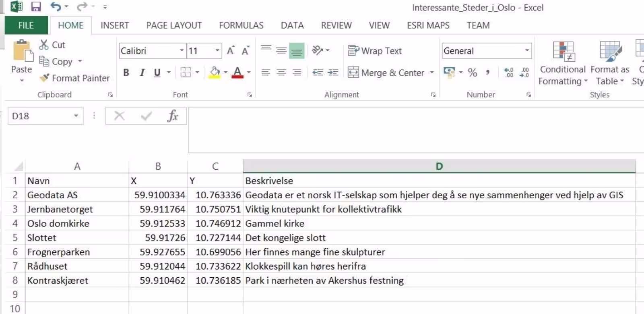644x314 pixels.
Task: Open Customize Quick Access Toolbar arrow
Action: [105, 7]
